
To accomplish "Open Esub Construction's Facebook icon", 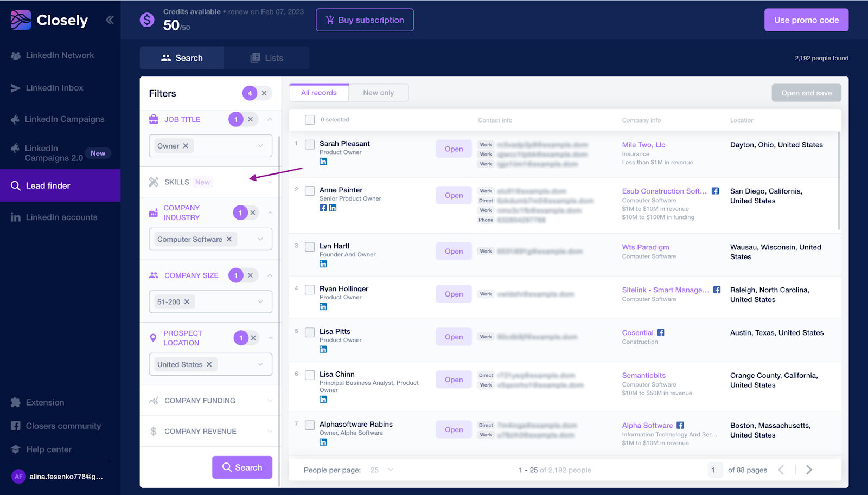I will 716,191.
